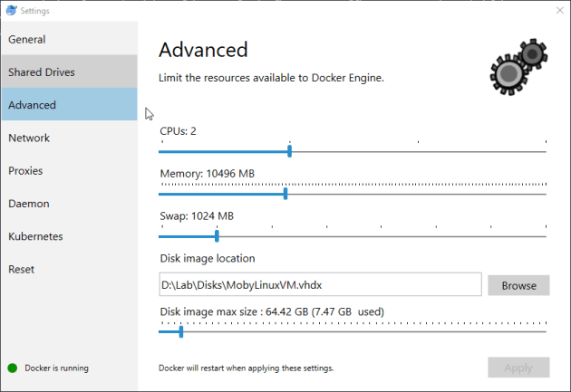
Task: Click the Apply button
Action: click(x=518, y=368)
